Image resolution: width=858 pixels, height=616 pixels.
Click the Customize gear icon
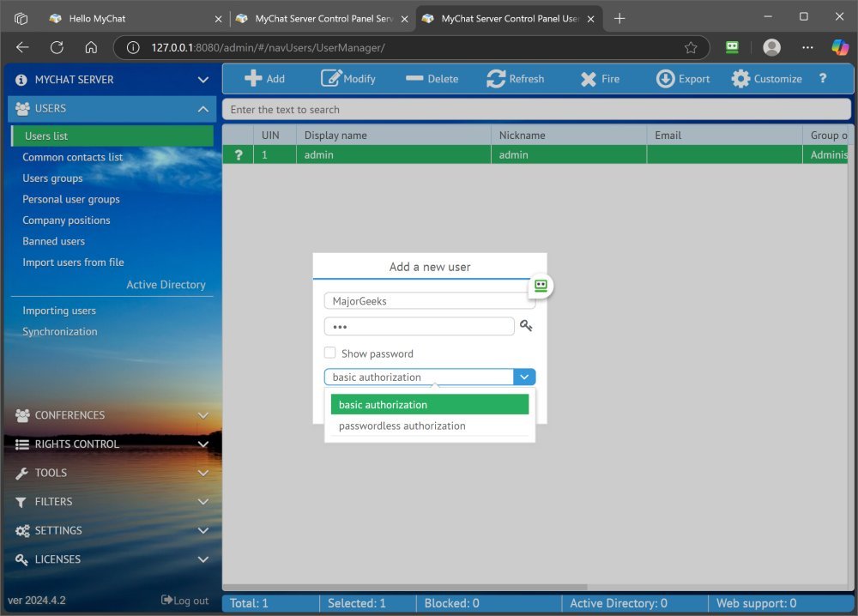click(x=740, y=78)
